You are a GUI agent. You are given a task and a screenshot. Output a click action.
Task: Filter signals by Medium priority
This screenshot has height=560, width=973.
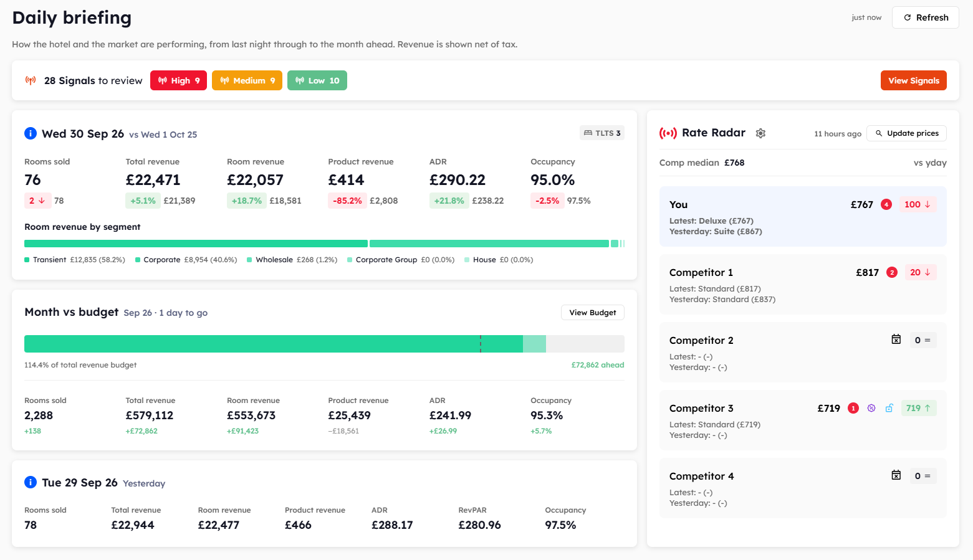point(247,80)
